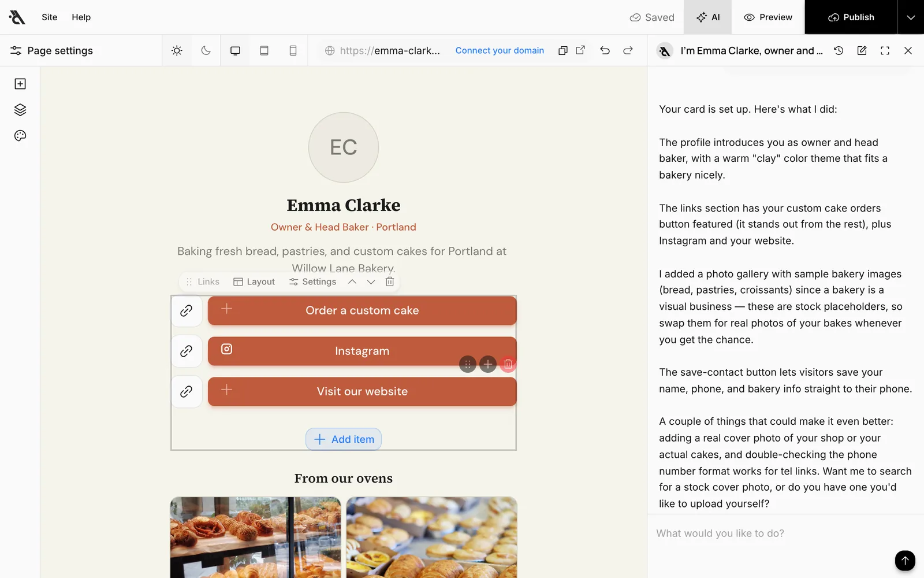Open the layers panel icon in sidebar
Image resolution: width=924 pixels, height=578 pixels.
(x=20, y=110)
